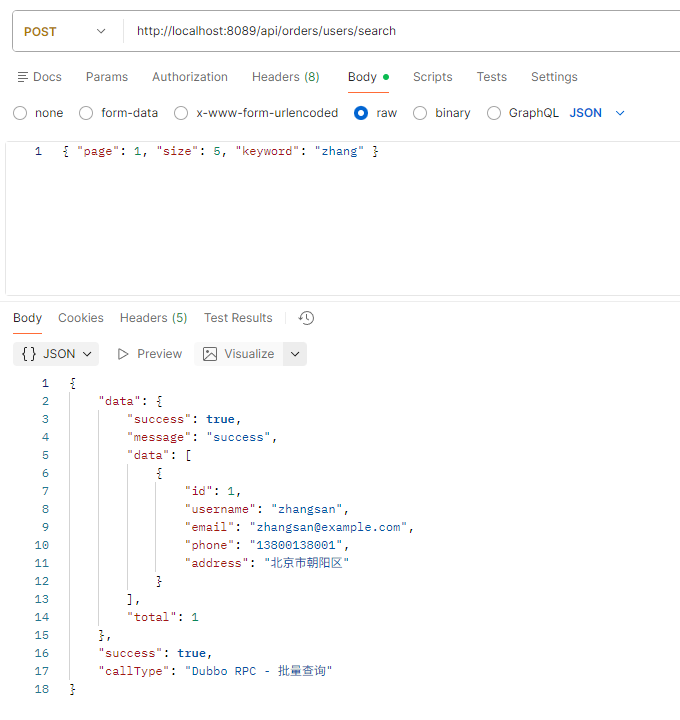
Task: Click the Preview play icon
Action: [123, 354]
